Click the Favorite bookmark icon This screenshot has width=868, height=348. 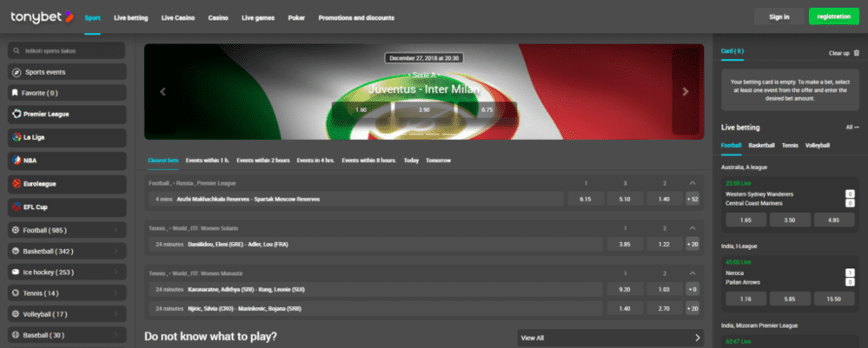(x=15, y=93)
